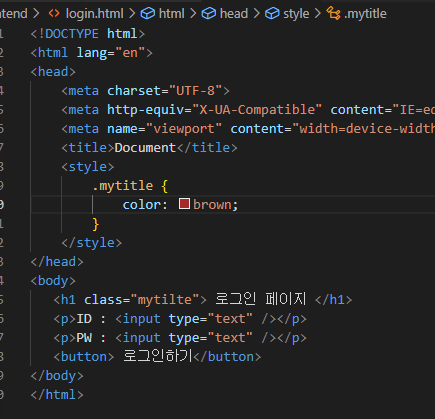Image resolution: width=435 pixels, height=419 pixels.
Task: Click the .mytitle class symbol icon
Action: coord(333,13)
